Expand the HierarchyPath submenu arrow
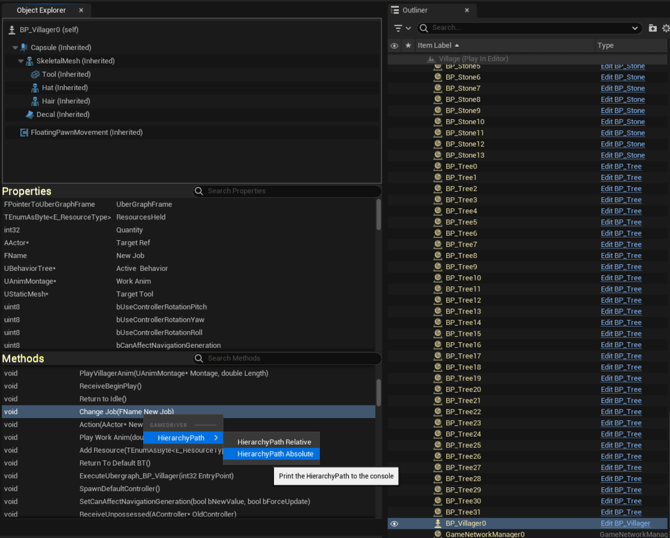The height and width of the screenshot is (538, 670). [216, 438]
